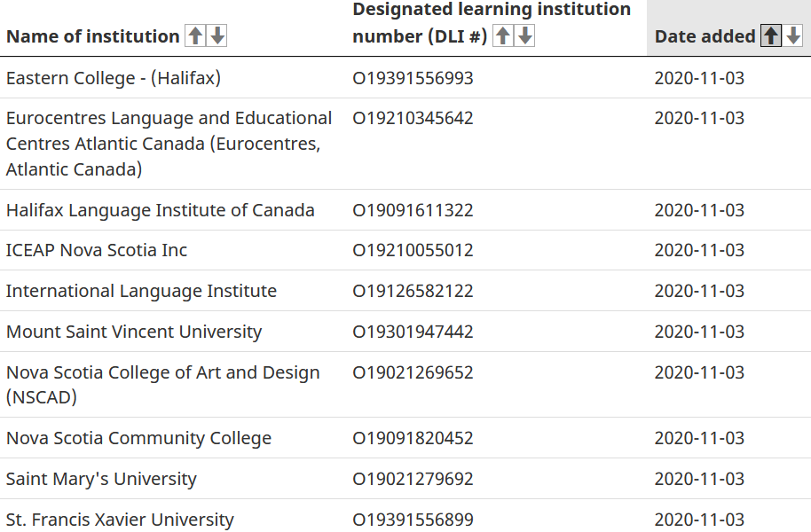Select Mount Saint Vincent University row

pos(405,332)
